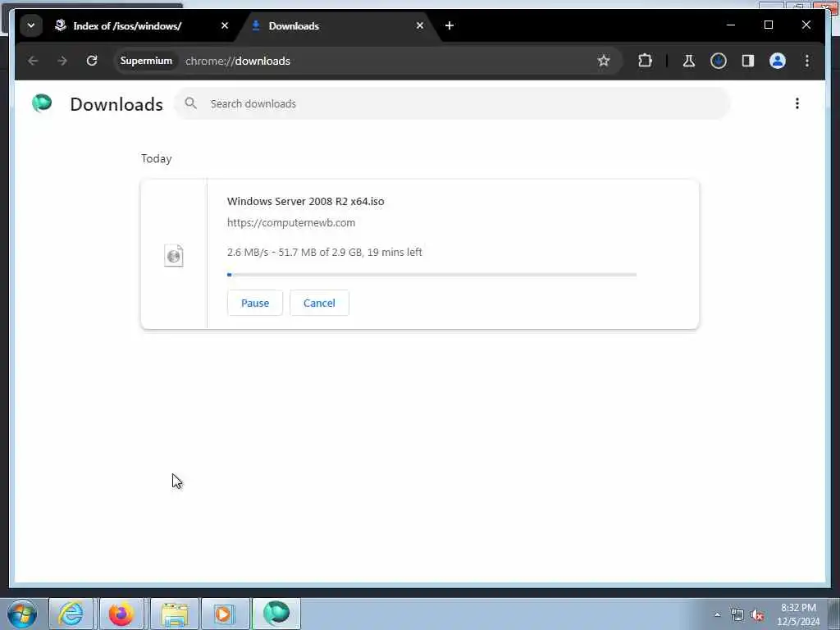Close the Index of /isos/windows/ tab
This screenshot has width=840, height=630.
pos(225,25)
